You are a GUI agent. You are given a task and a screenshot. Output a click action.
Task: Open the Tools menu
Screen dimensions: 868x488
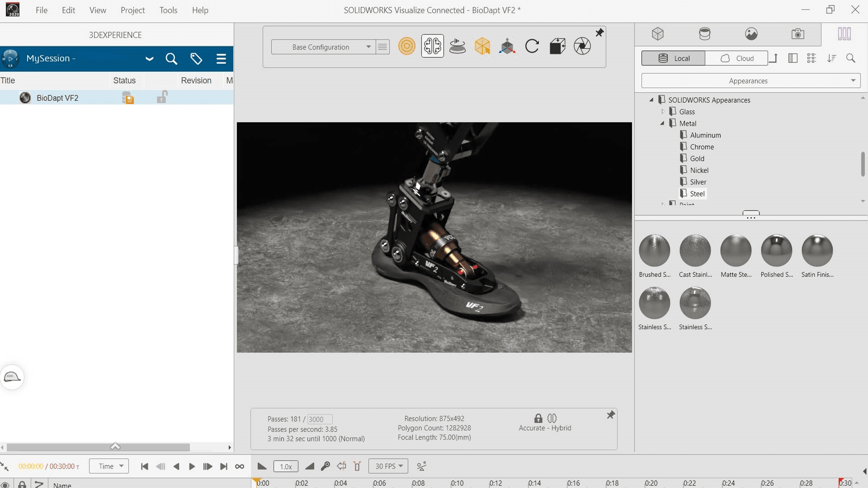168,10
